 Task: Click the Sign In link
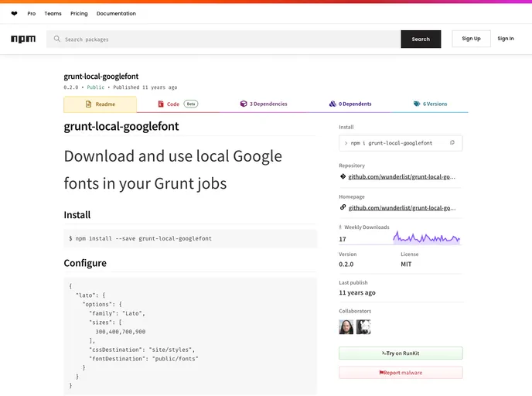click(x=506, y=39)
